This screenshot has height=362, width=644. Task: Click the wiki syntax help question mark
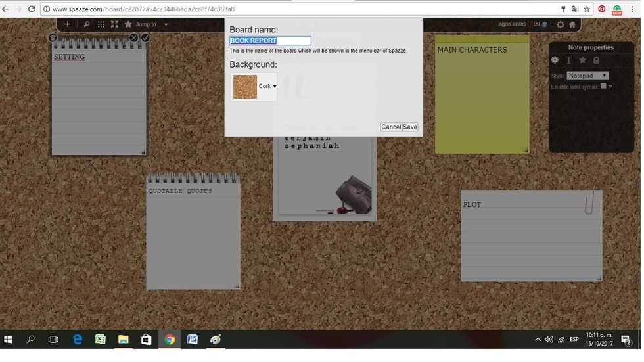click(x=610, y=87)
